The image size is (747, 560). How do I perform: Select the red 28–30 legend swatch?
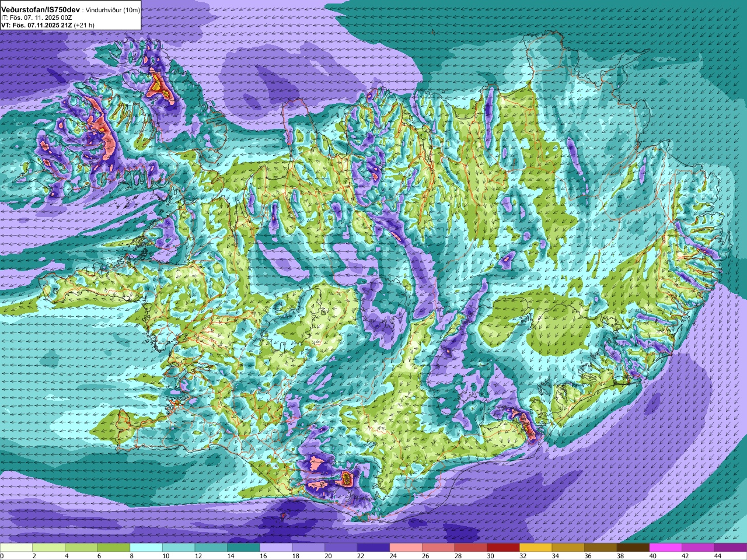[x=471, y=548]
